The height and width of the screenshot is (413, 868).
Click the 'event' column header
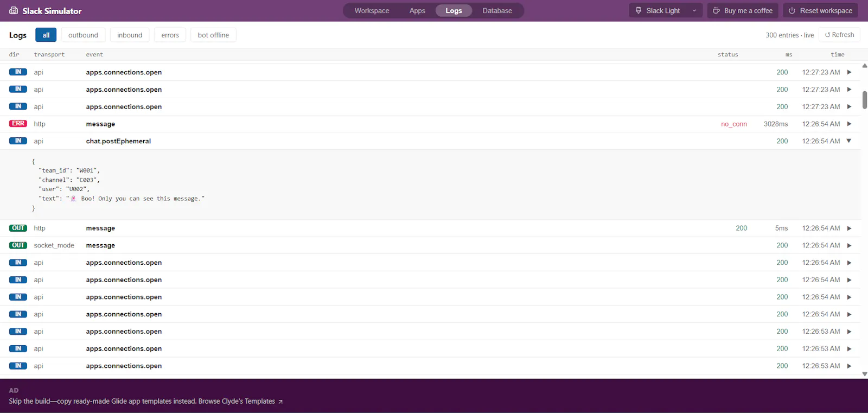pos(94,54)
